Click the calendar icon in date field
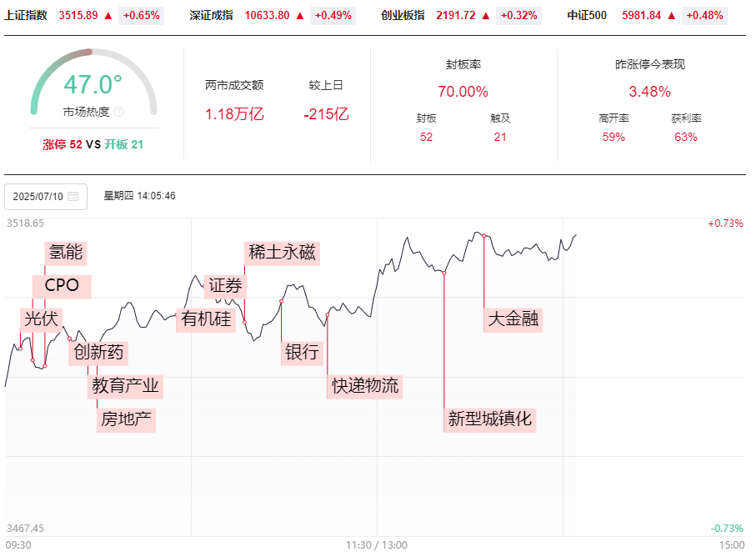Screen dimensions: 756x557 pos(73,196)
